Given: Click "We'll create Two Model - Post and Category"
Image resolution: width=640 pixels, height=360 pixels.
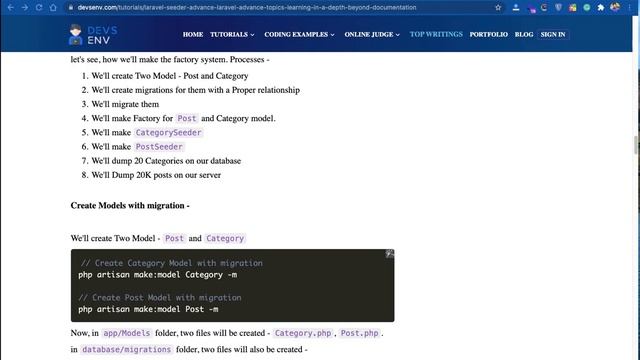Looking at the screenshot, I should 170,76.
